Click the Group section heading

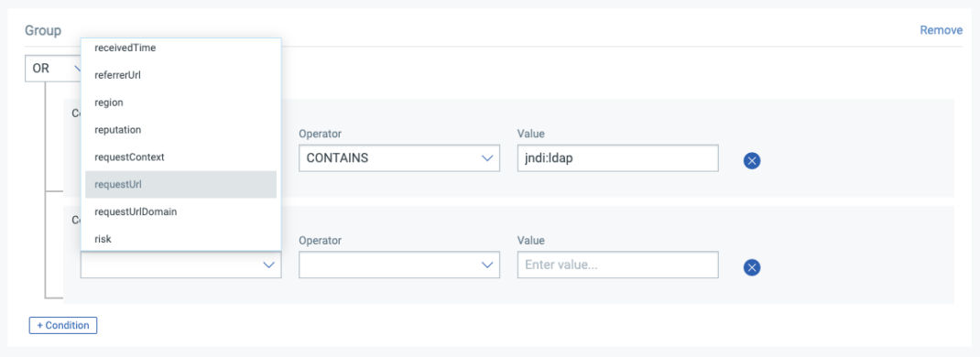pos(43,30)
